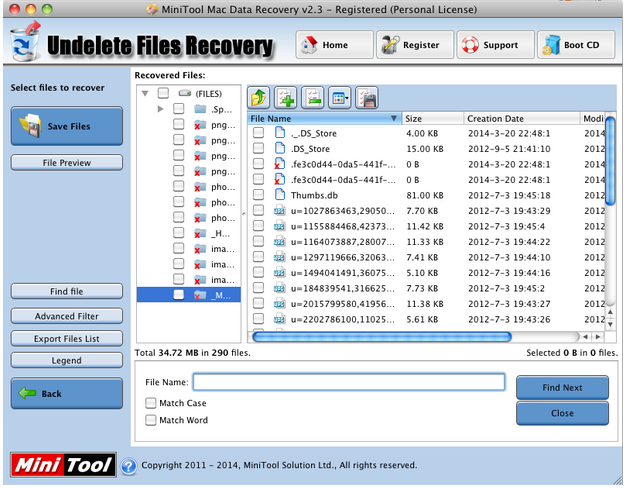Open the view mode grid dropdown icon

[340, 98]
